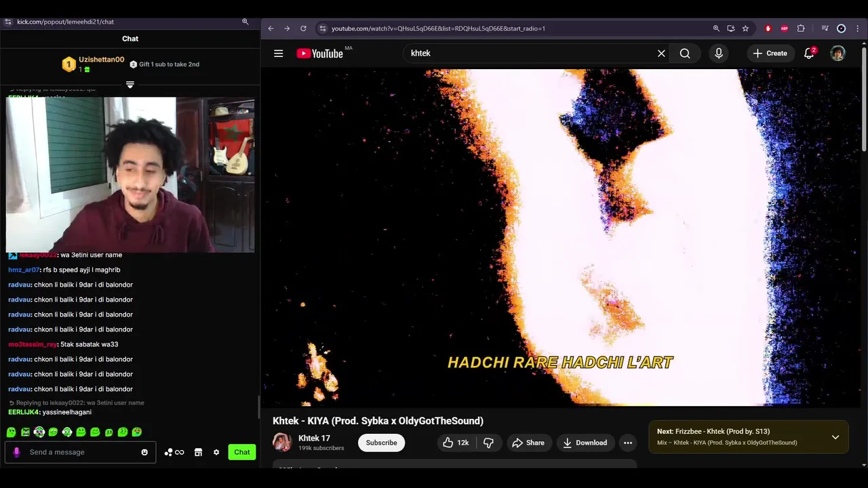The height and width of the screenshot is (488, 868).
Task: Toggle the purple microphone in chat input
Action: click(x=16, y=452)
